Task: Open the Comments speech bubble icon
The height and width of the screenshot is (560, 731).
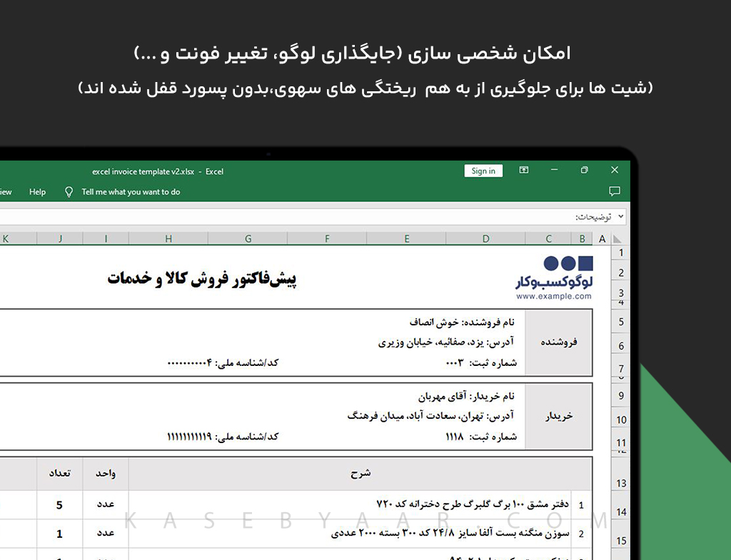Action: click(615, 191)
